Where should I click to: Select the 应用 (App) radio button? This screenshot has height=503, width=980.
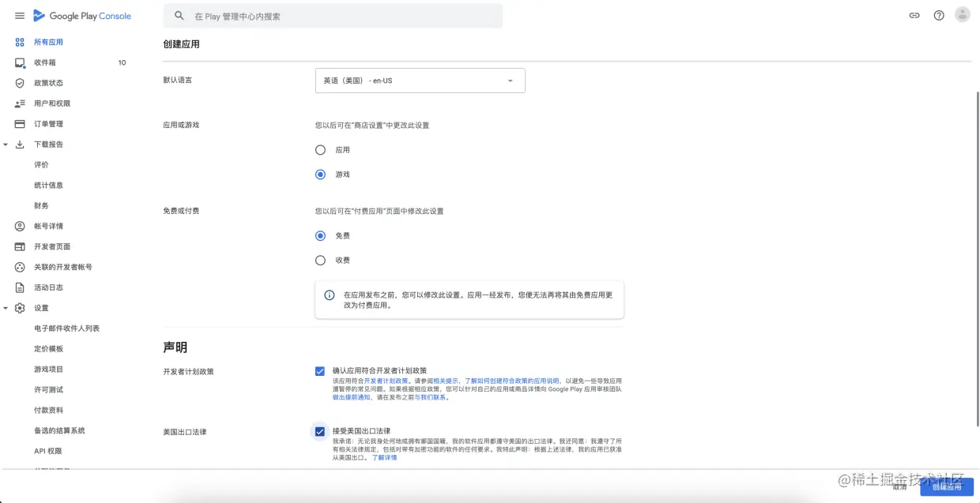point(320,149)
